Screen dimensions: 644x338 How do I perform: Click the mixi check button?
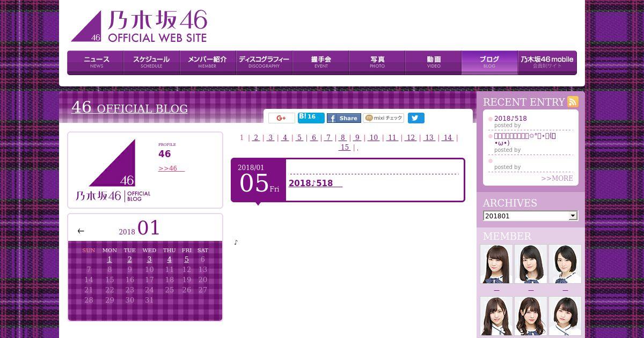tap(383, 118)
